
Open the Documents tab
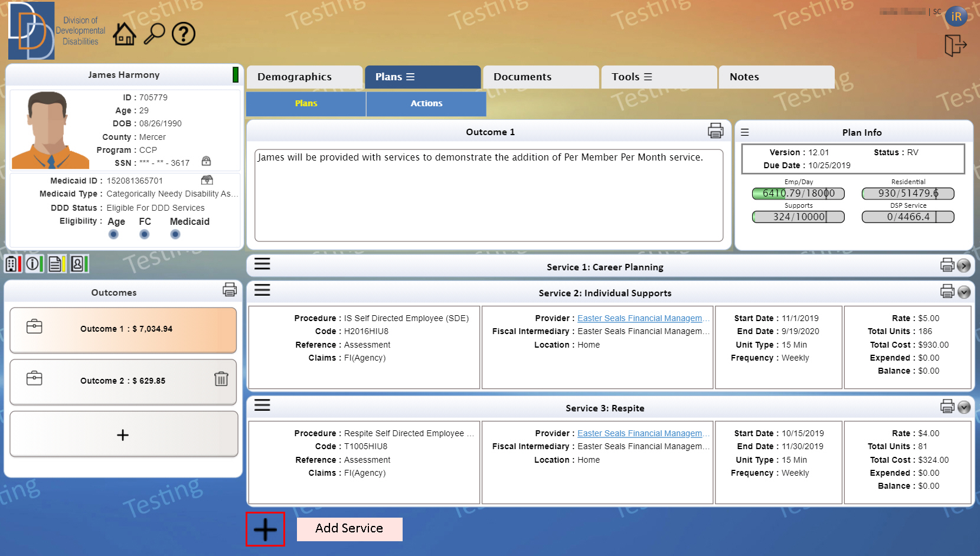point(540,77)
